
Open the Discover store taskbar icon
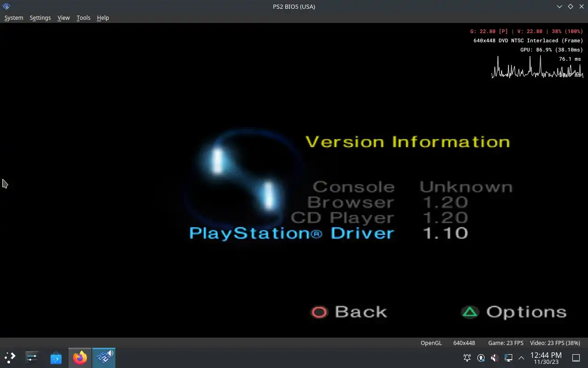56,357
